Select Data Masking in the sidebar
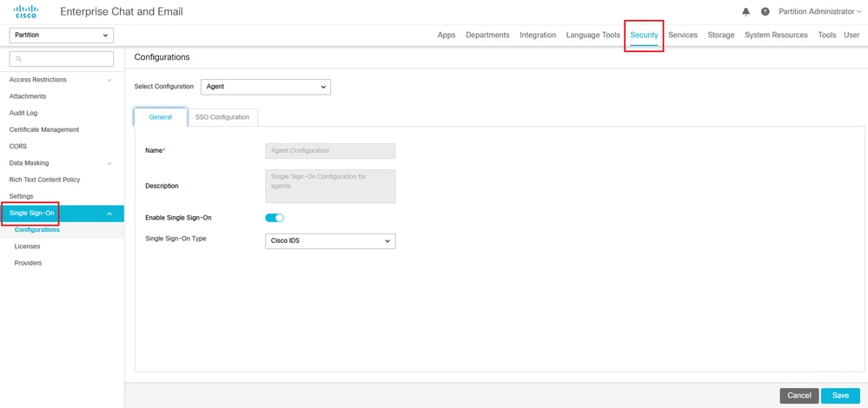The height and width of the screenshot is (408, 868). 29,163
